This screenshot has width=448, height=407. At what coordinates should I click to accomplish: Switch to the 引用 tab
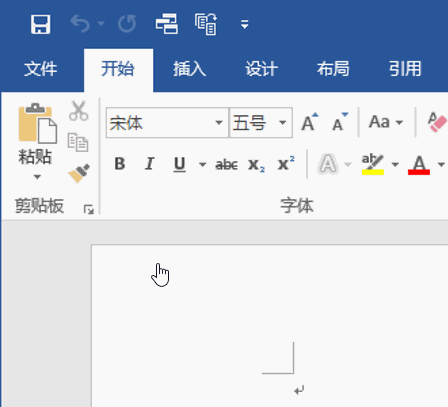[405, 69]
